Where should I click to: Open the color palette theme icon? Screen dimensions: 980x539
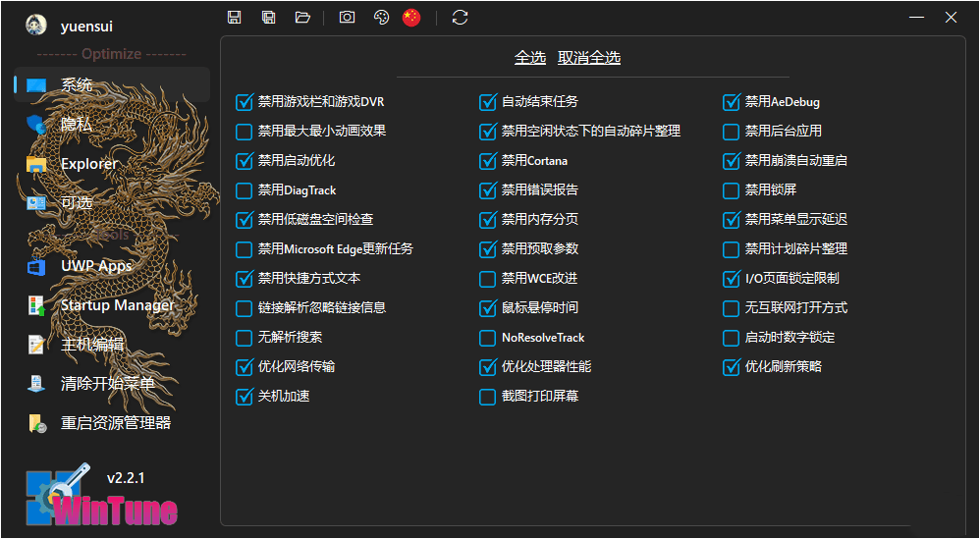(381, 18)
